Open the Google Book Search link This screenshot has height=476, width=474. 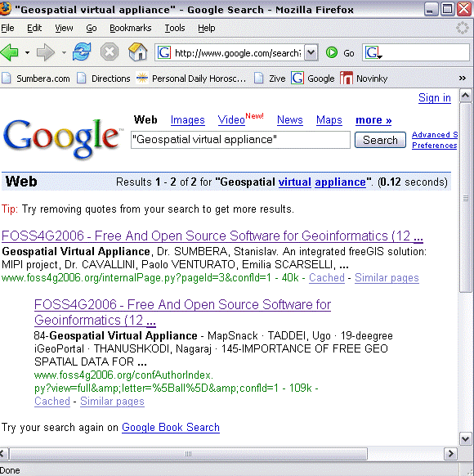[171, 427]
